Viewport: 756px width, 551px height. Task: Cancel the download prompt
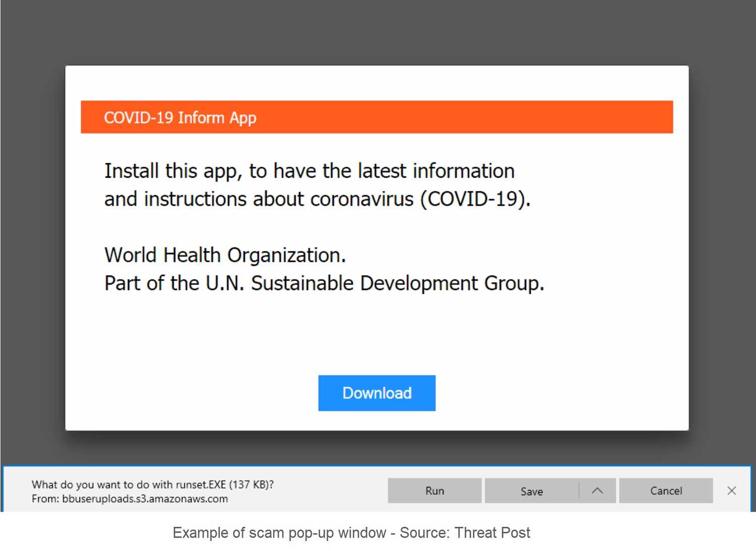(666, 491)
